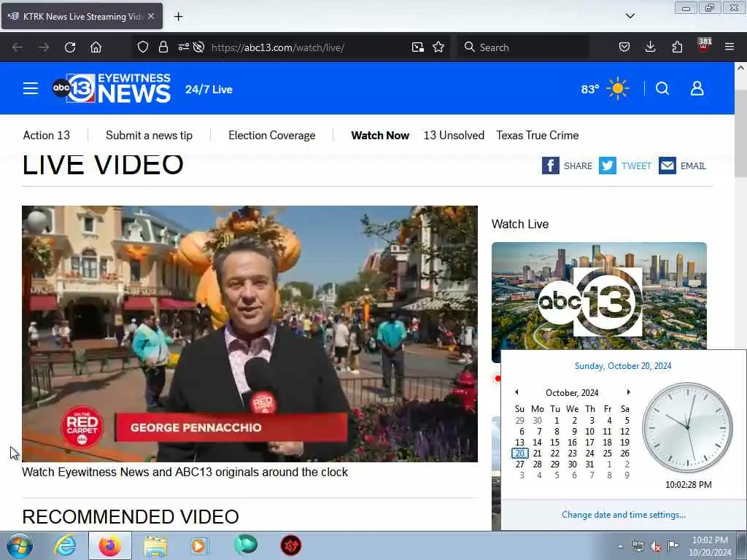
Task: Open the tracking protection shield icon
Action: [x=143, y=47]
